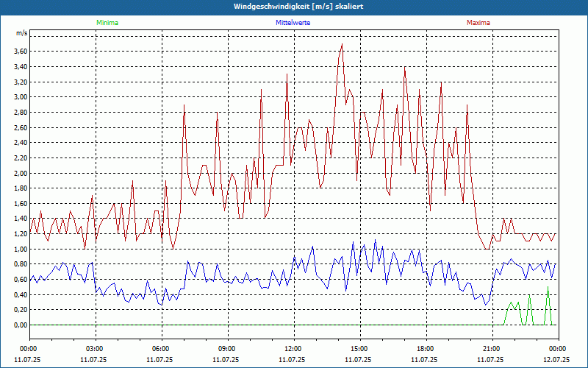Click the 03:00 time label on the x-axis
This screenshot has height=368, width=588.
tap(96, 349)
